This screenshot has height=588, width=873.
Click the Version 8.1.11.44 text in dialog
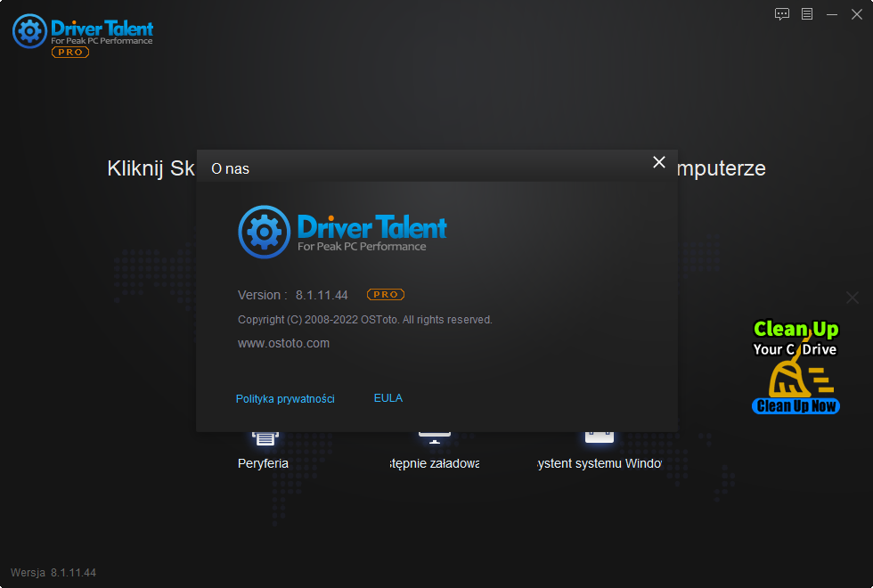coord(293,295)
